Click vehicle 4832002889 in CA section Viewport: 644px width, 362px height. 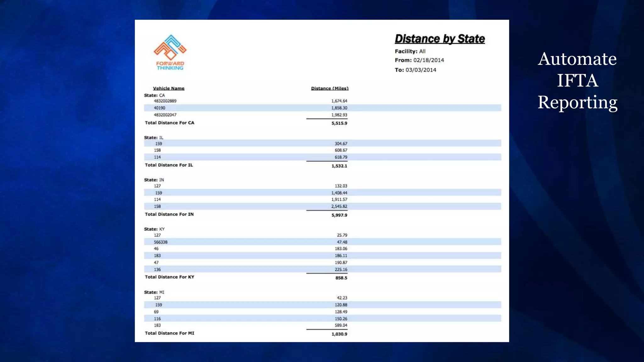point(165,101)
